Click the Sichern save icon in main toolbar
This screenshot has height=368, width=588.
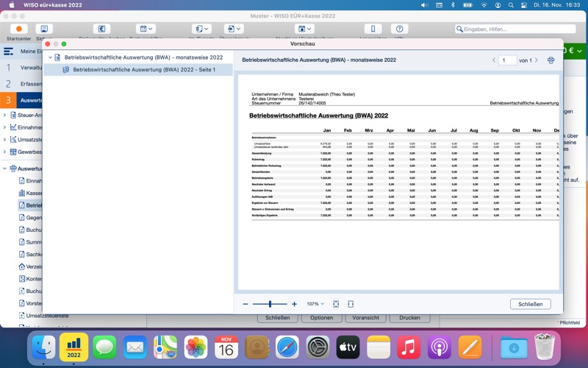44,29
